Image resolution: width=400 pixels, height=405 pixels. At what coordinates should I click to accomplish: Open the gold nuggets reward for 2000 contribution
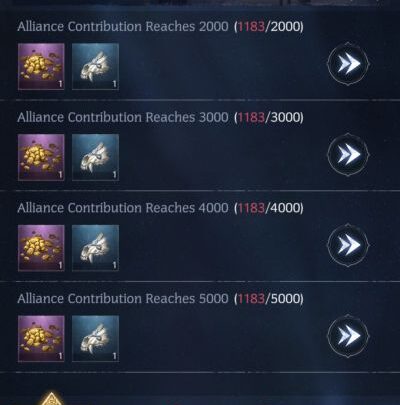(41, 66)
